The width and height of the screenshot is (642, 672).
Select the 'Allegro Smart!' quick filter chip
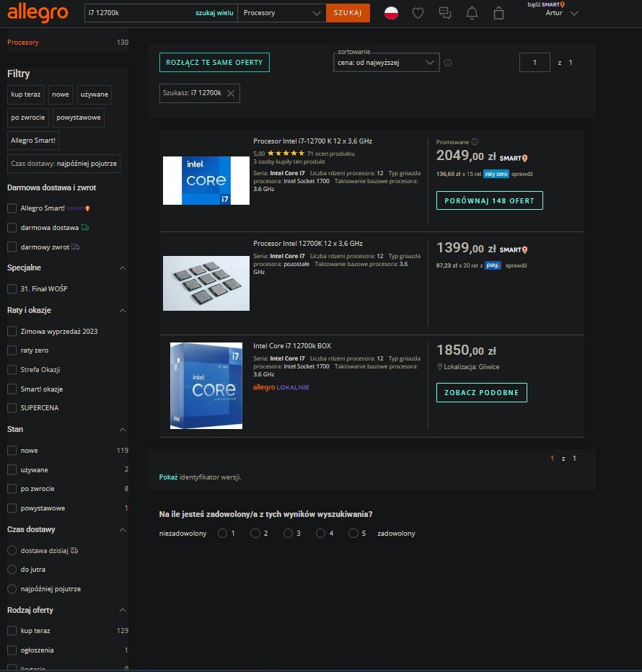point(33,141)
